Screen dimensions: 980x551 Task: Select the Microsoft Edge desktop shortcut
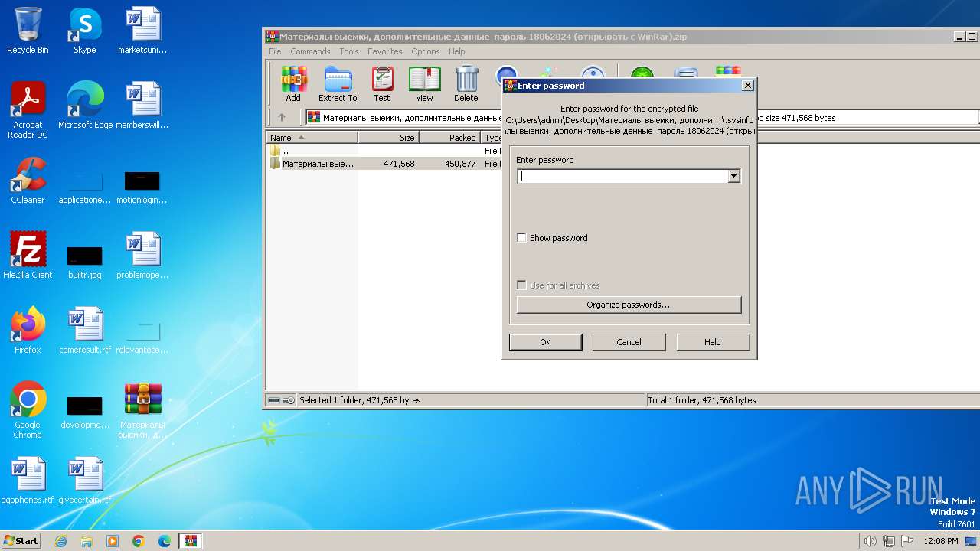(x=85, y=106)
